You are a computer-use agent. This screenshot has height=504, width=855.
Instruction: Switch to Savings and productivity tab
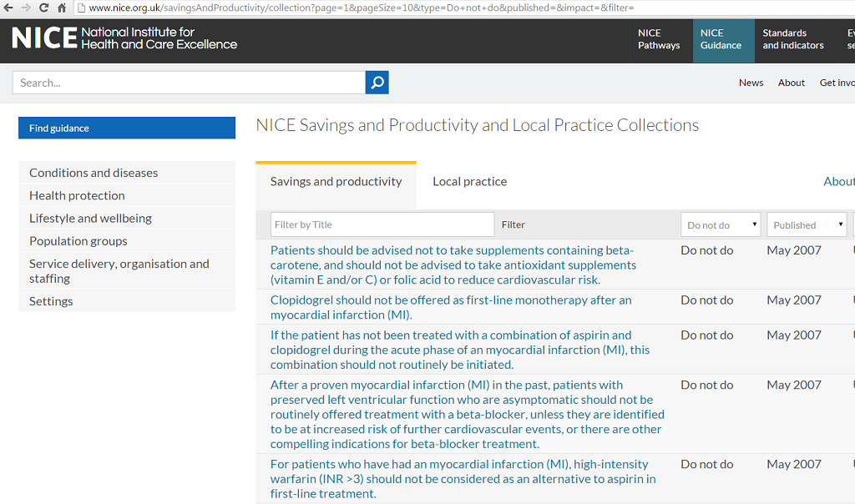336,185
